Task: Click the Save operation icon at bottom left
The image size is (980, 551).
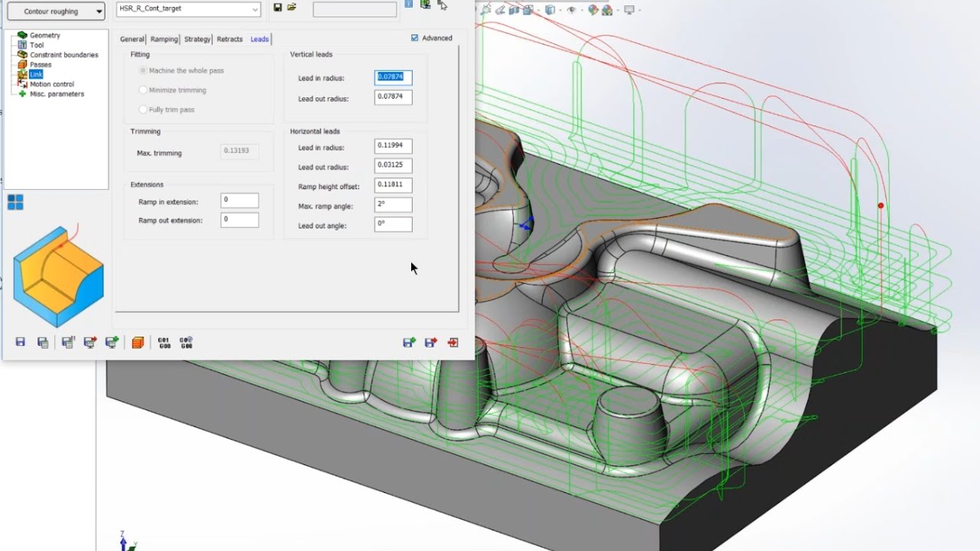Action: [21, 343]
